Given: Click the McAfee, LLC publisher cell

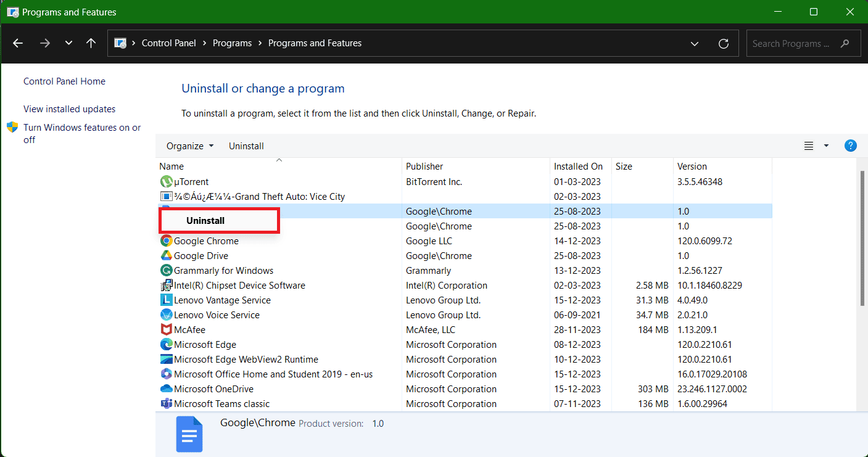Looking at the screenshot, I should [x=431, y=330].
